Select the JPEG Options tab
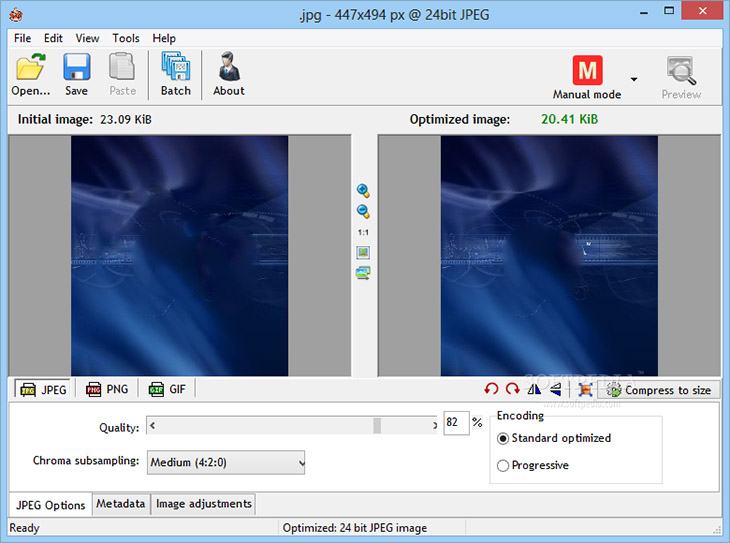The image size is (730, 543). coord(51,505)
